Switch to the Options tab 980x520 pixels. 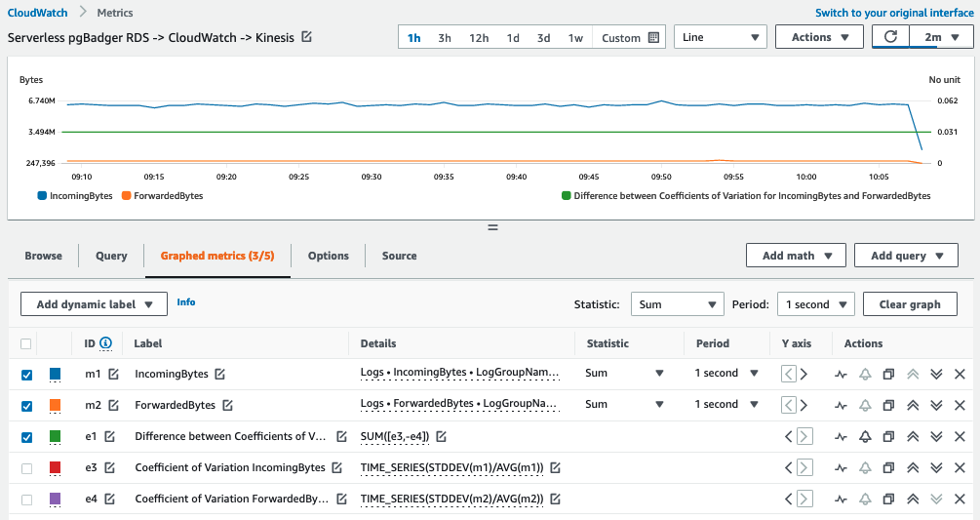[328, 256]
